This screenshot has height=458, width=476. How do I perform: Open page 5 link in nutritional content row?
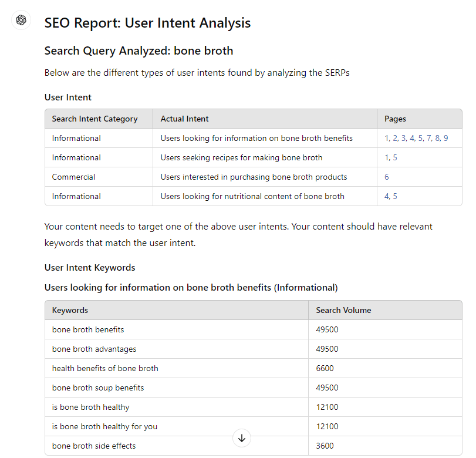click(395, 197)
